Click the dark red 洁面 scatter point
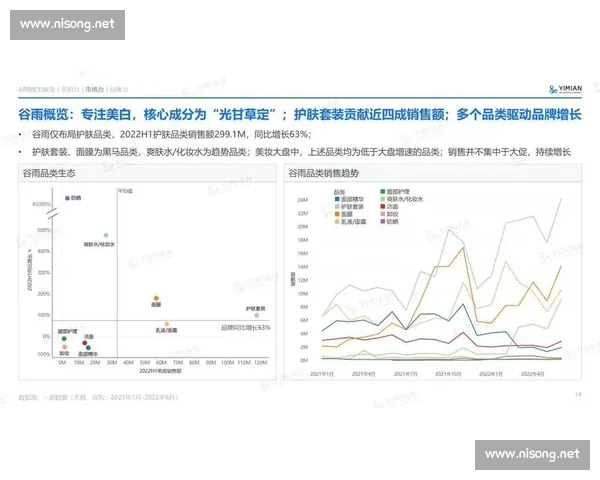 click(85, 343)
